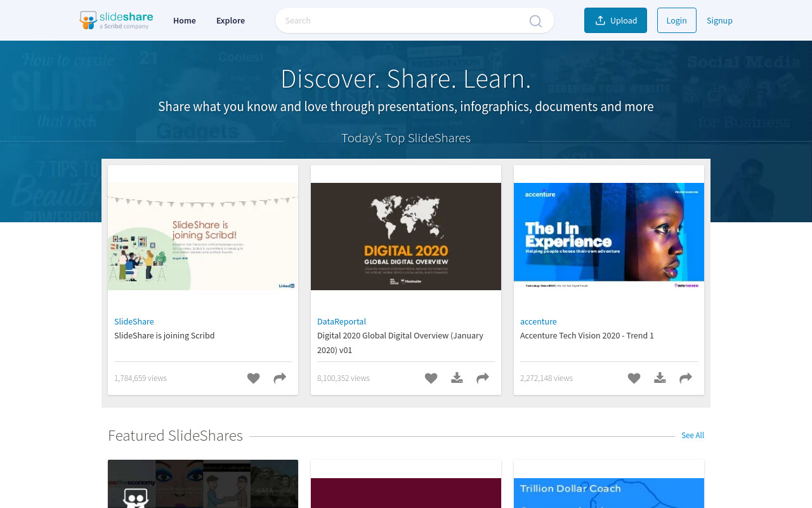The image size is (812, 508).
Task: Open the Digital 2020 world map thumbnail
Action: pos(406,237)
